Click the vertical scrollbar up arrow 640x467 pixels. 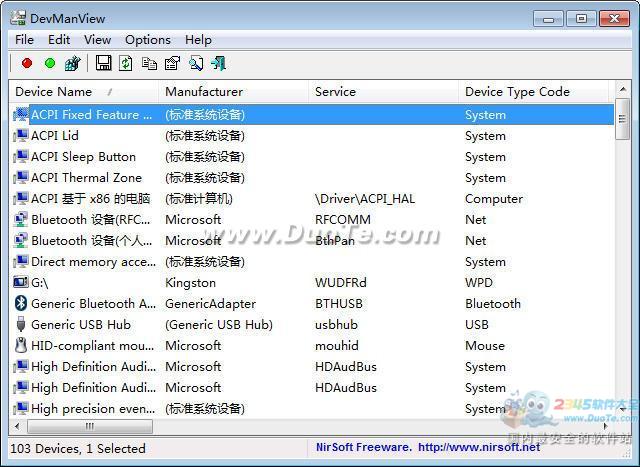pos(622,89)
